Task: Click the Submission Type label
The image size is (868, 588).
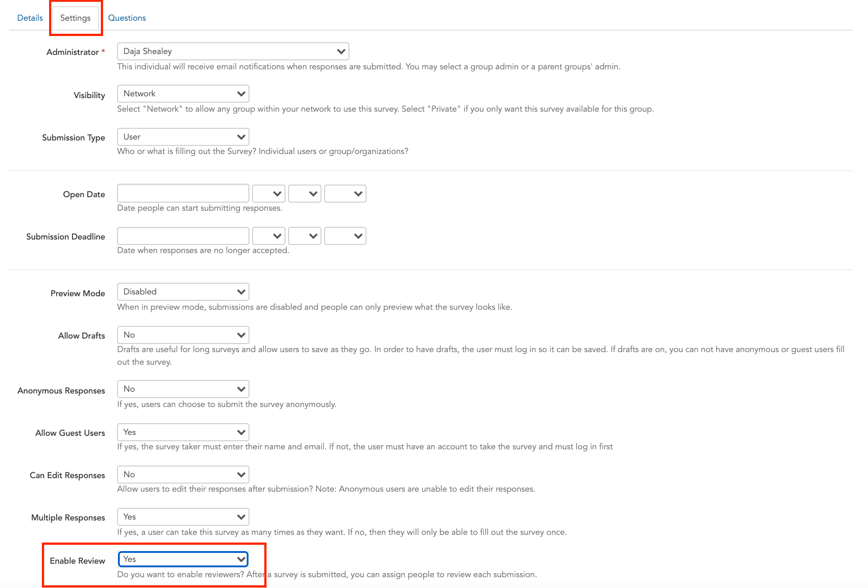Action: point(73,138)
